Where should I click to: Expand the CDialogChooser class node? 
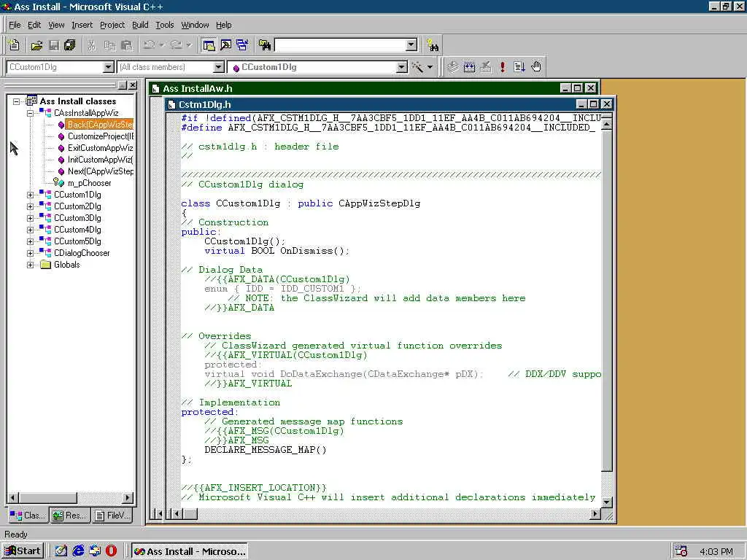[31, 253]
